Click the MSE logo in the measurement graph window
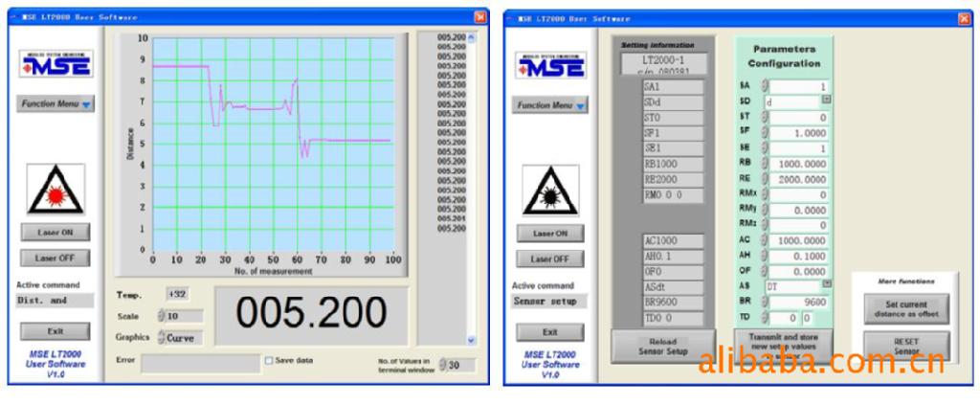Viewport: 980px width, 405px height. [x=56, y=63]
